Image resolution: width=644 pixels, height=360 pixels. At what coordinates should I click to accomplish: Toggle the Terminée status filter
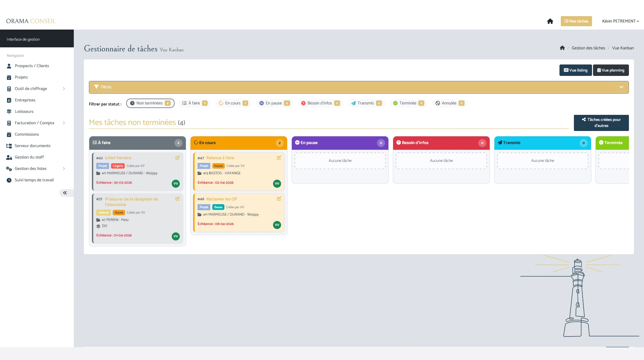[408, 103]
